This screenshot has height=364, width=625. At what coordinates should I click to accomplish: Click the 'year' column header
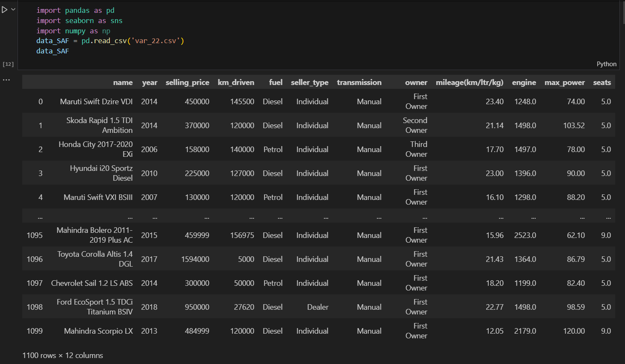(x=150, y=82)
